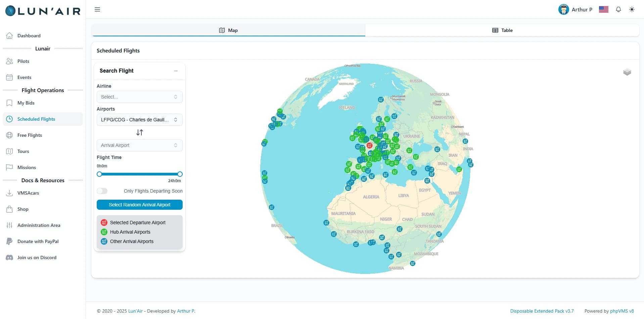This screenshot has width=644, height=319.
Task: Open the map layers control
Action: pyautogui.click(x=627, y=72)
